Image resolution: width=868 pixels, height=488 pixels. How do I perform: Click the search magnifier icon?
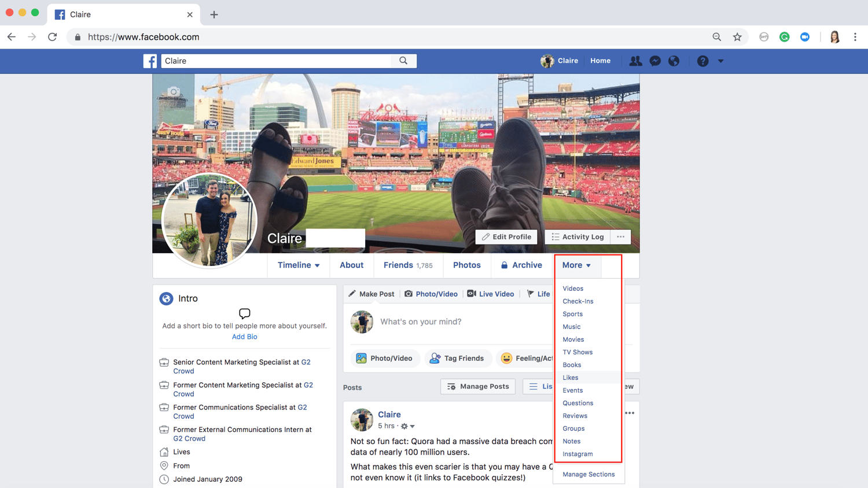403,61
